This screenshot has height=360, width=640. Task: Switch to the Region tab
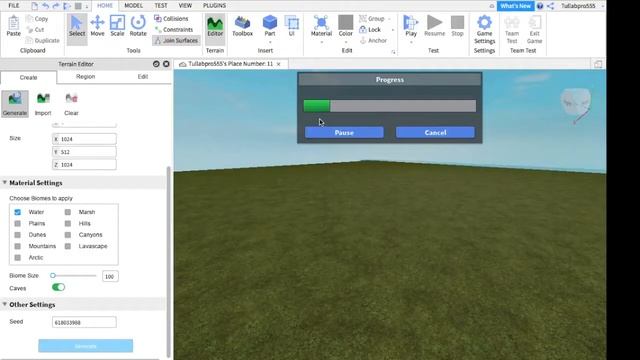85,77
